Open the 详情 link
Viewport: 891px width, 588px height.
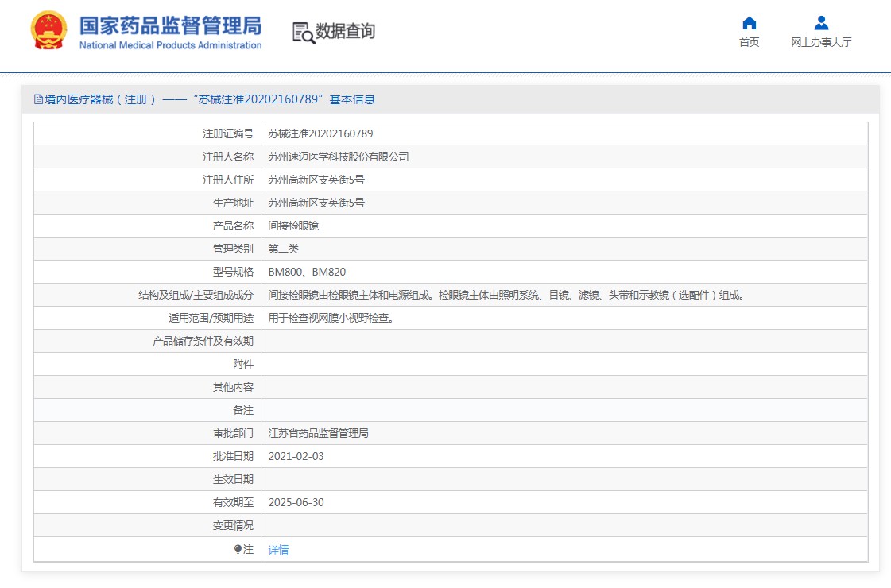tap(278, 549)
